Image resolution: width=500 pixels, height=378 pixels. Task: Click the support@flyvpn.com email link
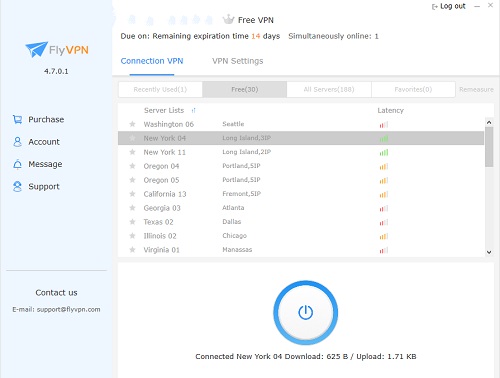(x=68, y=309)
